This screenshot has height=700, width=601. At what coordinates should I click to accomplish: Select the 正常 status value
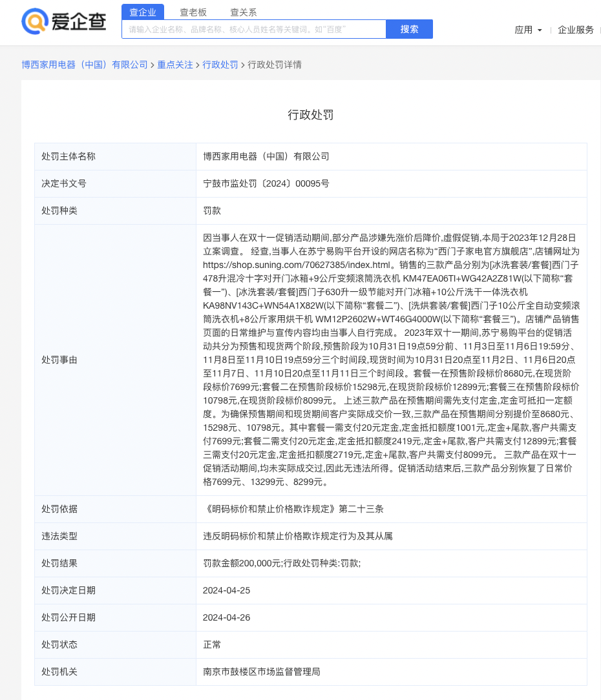[x=212, y=644]
